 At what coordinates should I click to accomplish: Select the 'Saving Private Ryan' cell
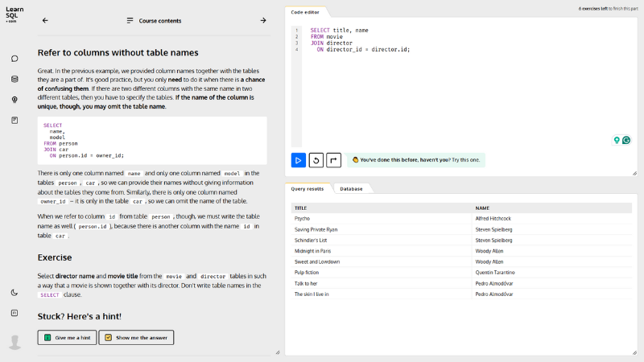point(382,229)
